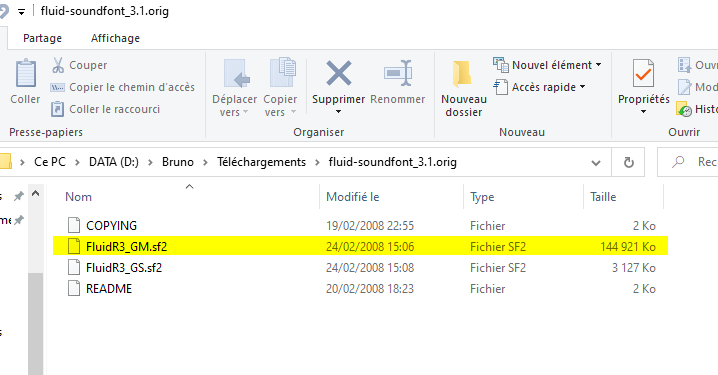Open the Nouvel élément dropdown
The height and width of the screenshot is (375, 718).
(598, 65)
